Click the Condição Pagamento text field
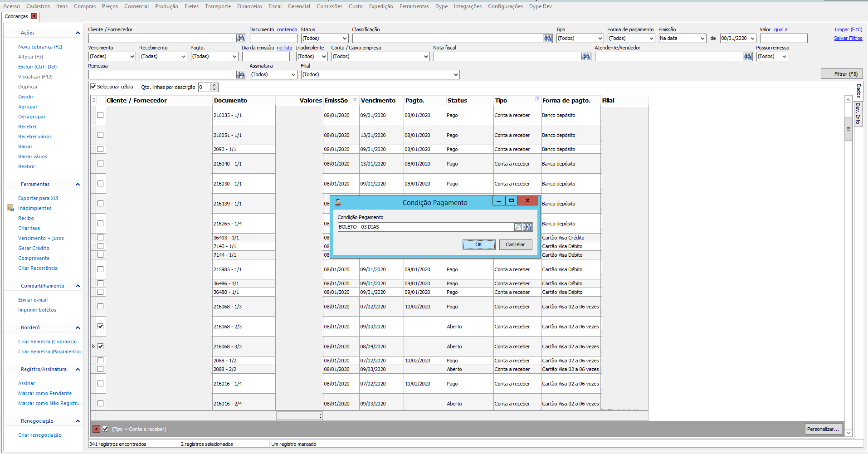The height and width of the screenshot is (454, 868). pyautogui.click(x=426, y=227)
